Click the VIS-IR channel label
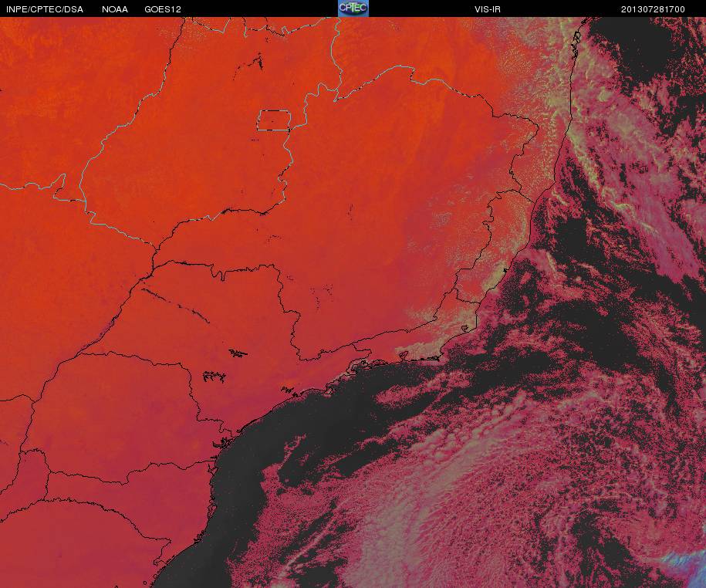Viewport: 706px width, 588px height. click(x=487, y=9)
